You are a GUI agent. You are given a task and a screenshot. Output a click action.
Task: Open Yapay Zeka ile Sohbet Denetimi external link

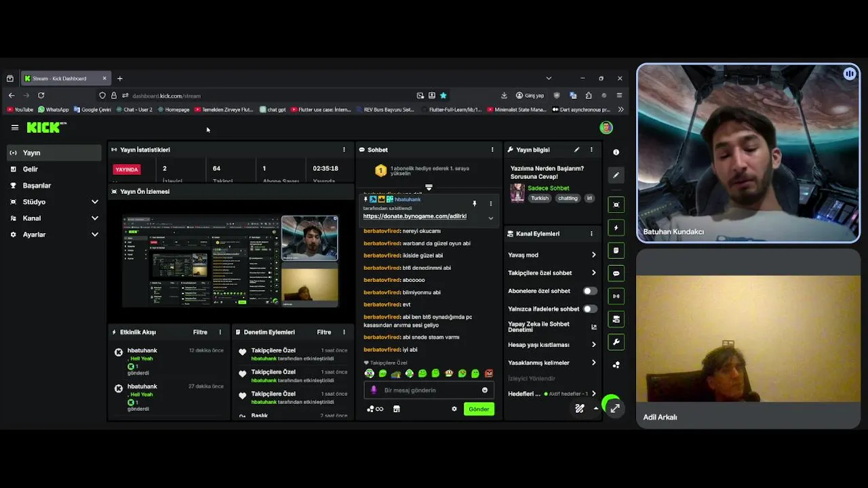point(594,327)
